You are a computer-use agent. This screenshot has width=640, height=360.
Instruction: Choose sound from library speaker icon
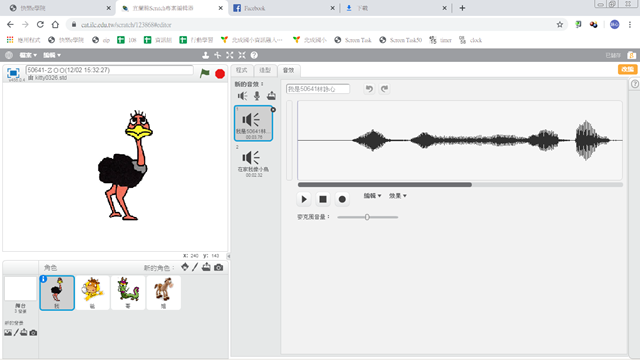pyautogui.click(x=242, y=96)
